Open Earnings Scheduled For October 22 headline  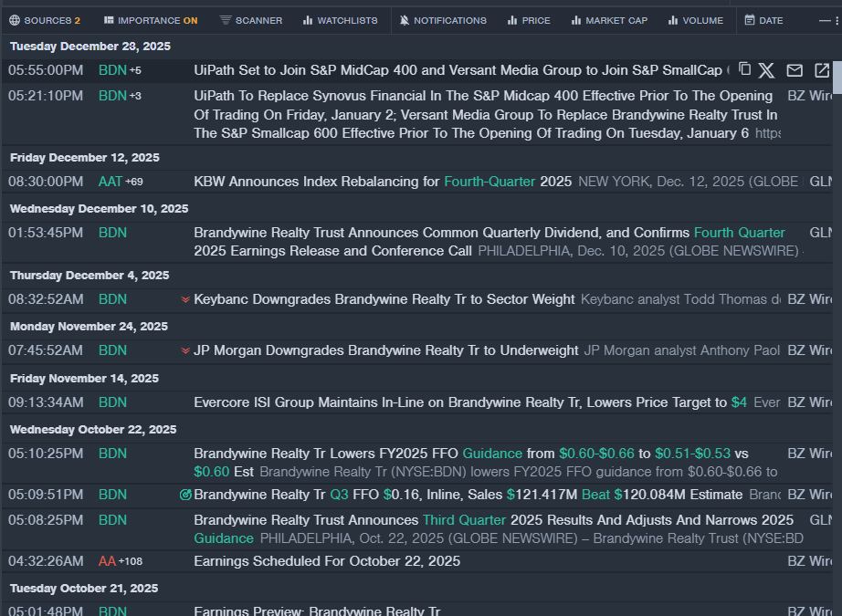[327, 561]
